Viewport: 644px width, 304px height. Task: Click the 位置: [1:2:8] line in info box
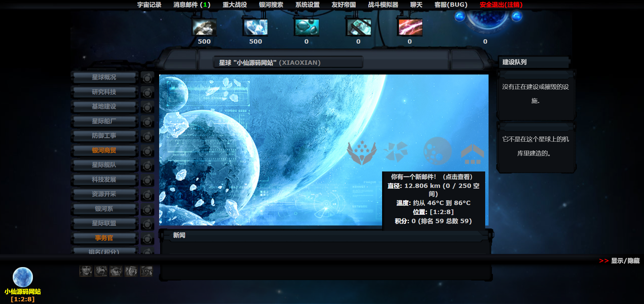pyautogui.click(x=433, y=212)
